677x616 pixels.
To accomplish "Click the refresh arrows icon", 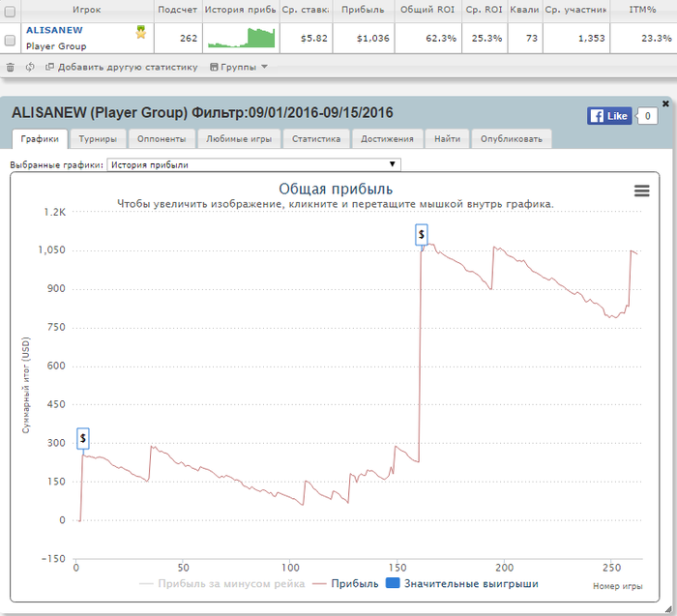I will pos(30,67).
